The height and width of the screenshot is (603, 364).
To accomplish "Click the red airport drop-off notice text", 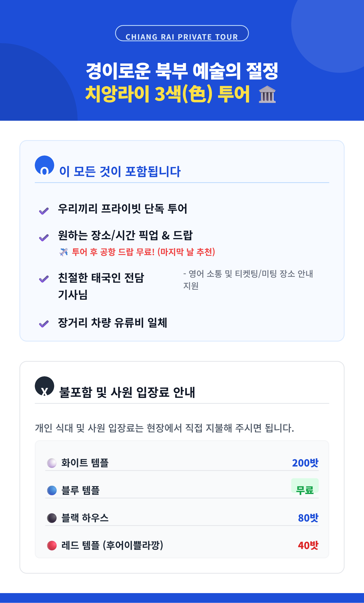I will pos(143,252).
